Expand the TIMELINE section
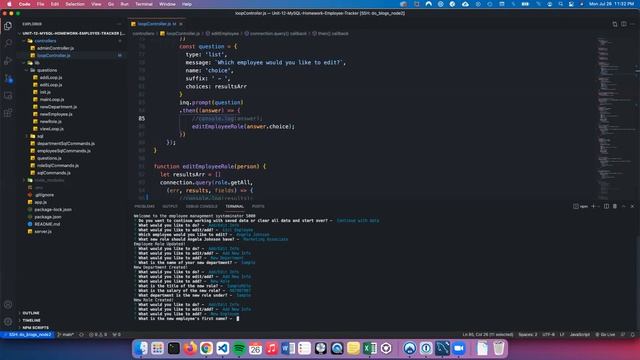This screenshot has width=640, height=360. click(x=31, y=320)
